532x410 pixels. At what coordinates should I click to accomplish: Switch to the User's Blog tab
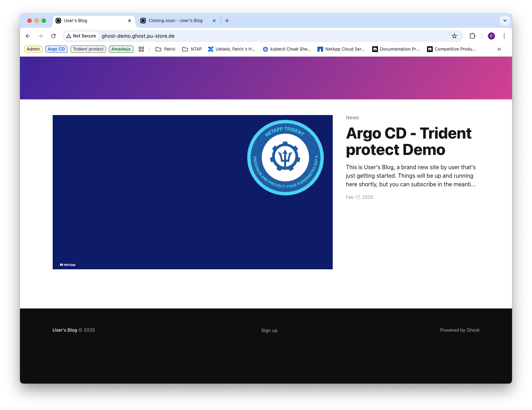(x=94, y=21)
